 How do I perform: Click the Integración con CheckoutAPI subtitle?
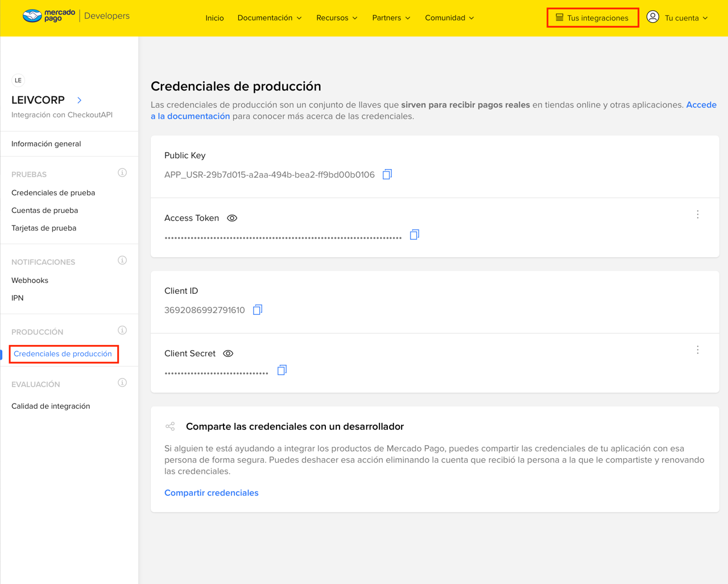[62, 114]
